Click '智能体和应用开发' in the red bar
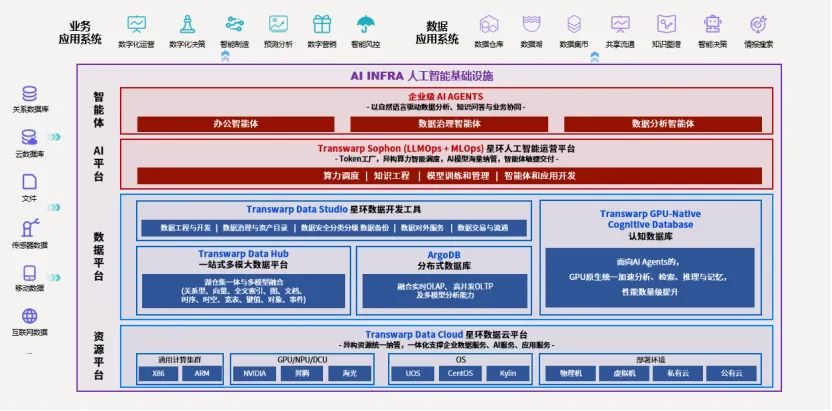 540,176
